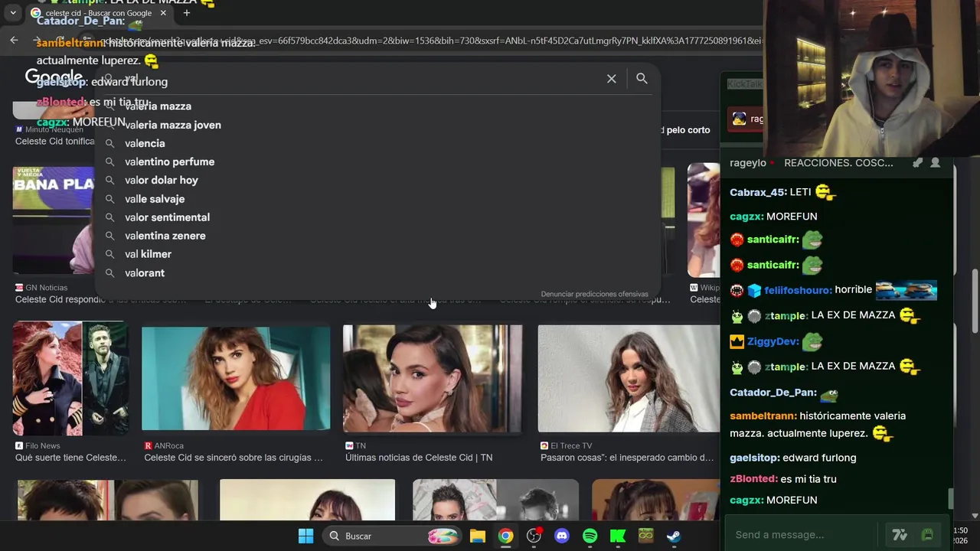Close the 'celeste cid' browser tab
Screen dimensions: 980x551
(163, 13)
